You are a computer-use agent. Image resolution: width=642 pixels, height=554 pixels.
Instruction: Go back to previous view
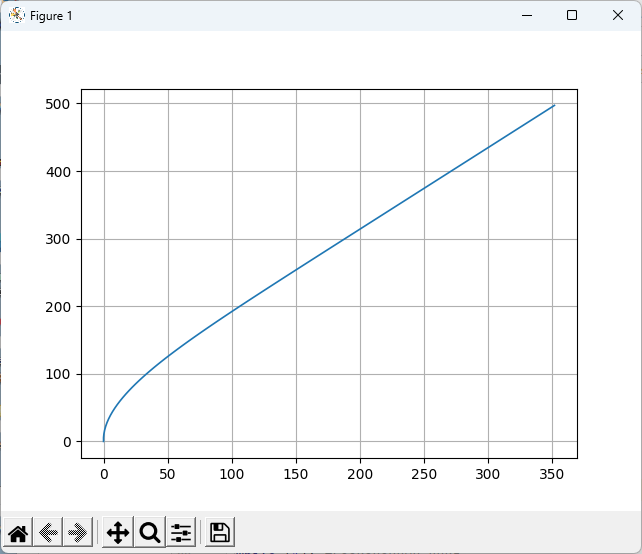(x=48, y=532)
